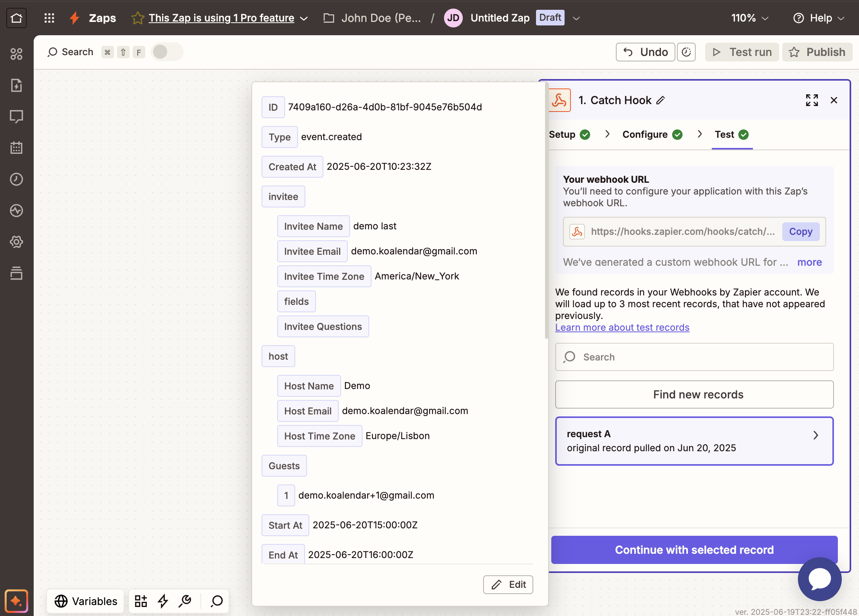Switch to the Configure tab
Screen dimensions: 859x616
tap(653, 134)
